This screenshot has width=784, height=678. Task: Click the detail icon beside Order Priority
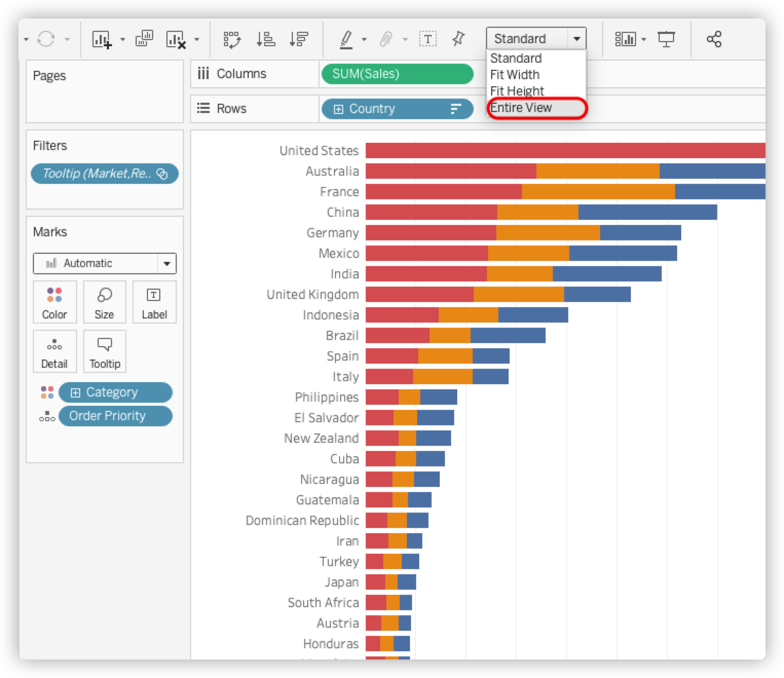(47, 416)
